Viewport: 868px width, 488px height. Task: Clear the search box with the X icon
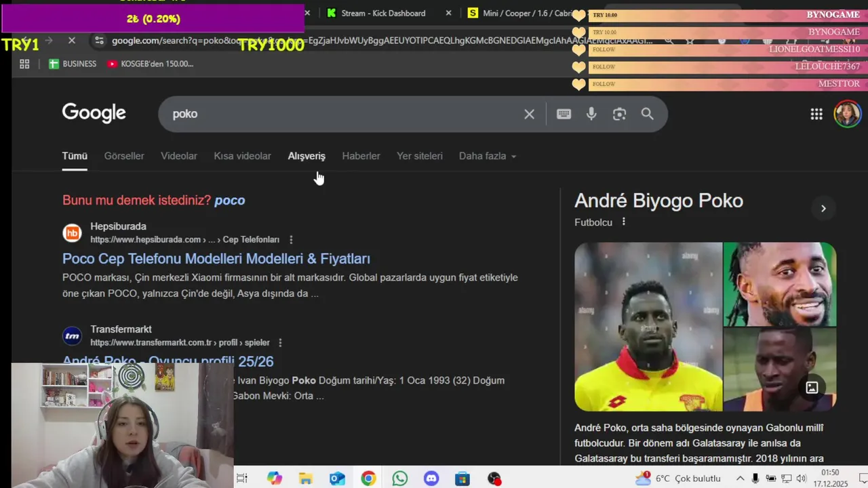529,114
